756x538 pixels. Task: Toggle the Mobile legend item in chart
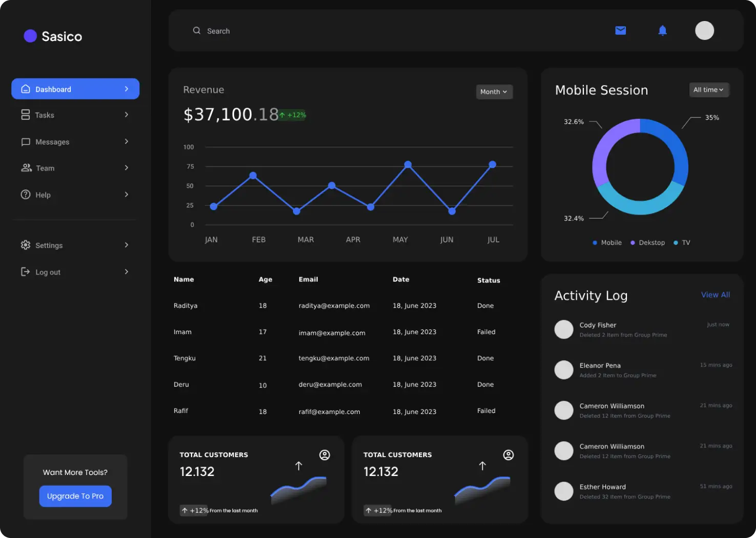[607, 243]
